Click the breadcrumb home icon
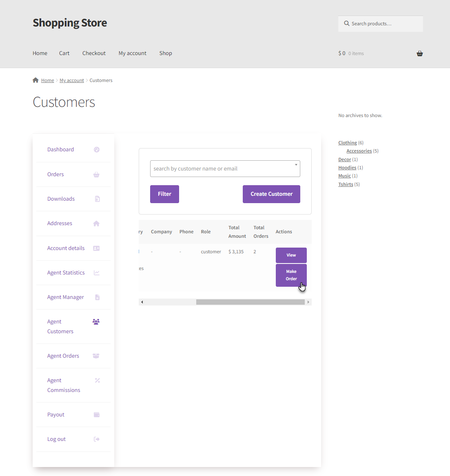Image resolution: width=450 pixels, height=476 pixels. coord(35,80)
